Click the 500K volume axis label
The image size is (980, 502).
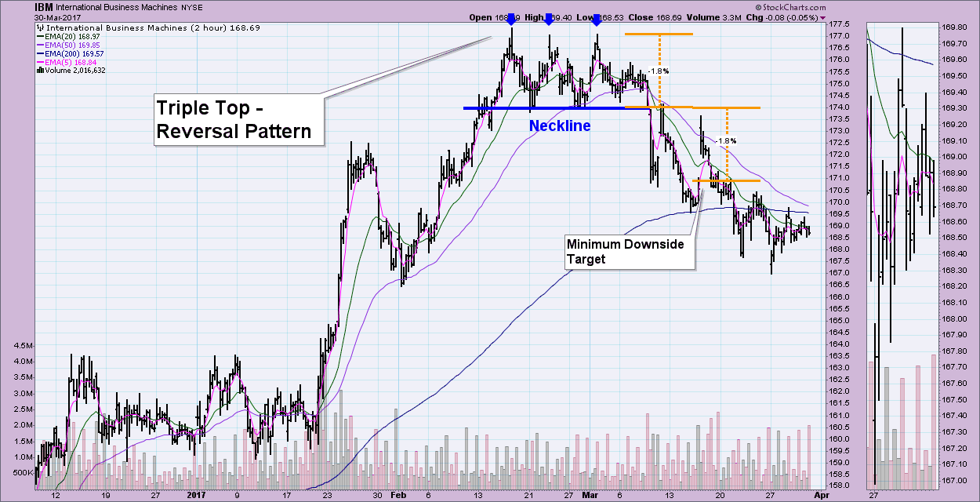point(23,473)
